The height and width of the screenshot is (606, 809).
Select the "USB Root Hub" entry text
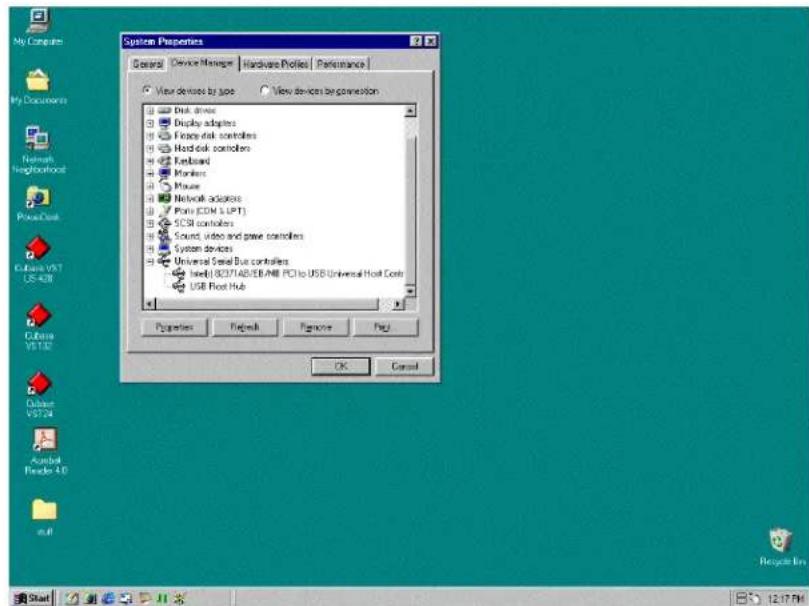coord(217,286)
